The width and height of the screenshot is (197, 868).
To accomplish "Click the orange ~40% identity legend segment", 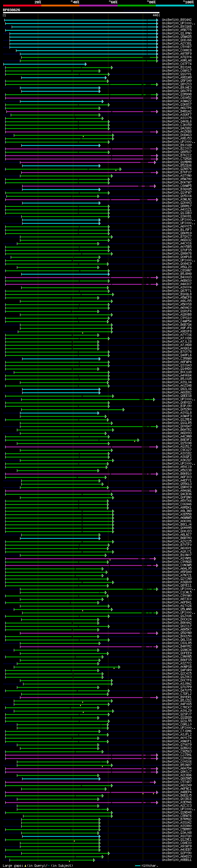I will point(60,6).
